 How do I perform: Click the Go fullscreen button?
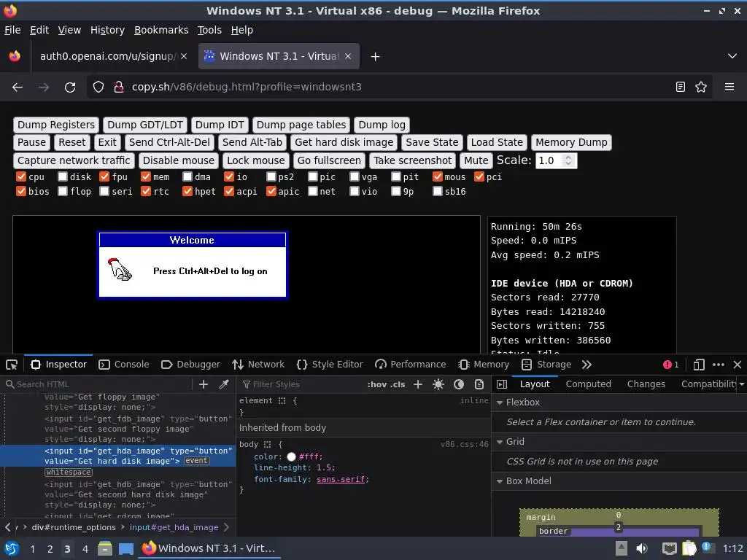pyautogui.click(x=329, y=160)
